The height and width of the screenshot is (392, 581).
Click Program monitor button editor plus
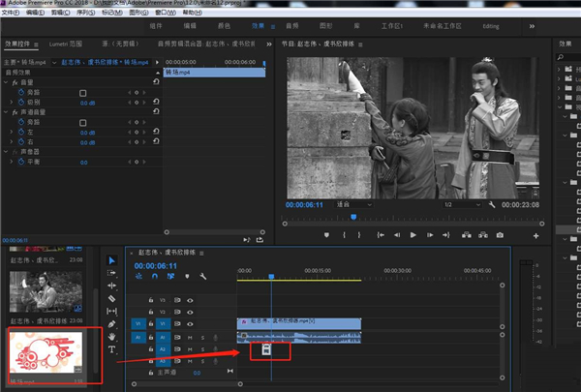tap(535, 234)
